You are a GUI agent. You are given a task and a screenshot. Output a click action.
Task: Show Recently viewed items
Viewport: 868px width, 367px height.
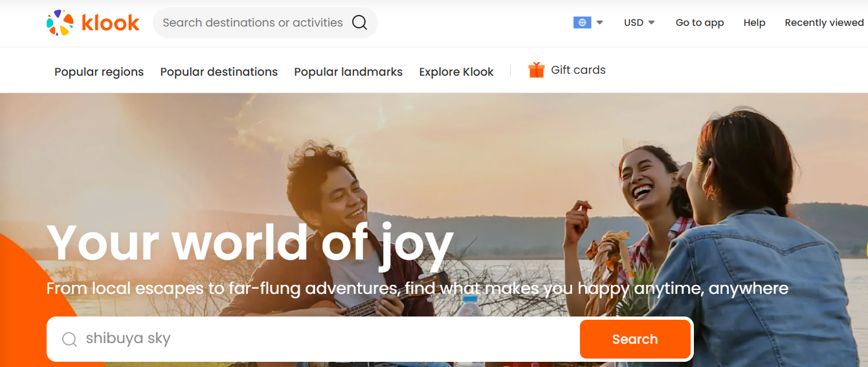pos(824,23)
